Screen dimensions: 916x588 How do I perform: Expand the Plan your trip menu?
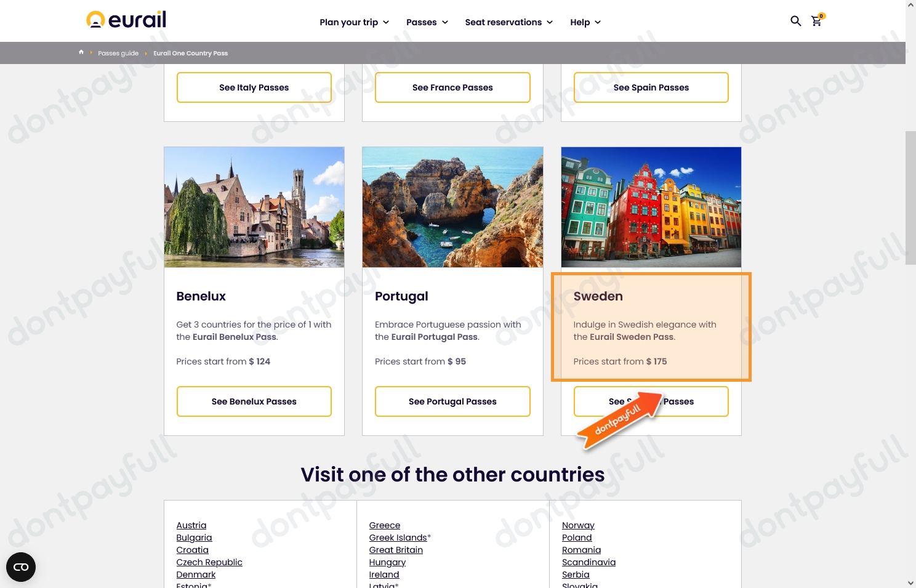coord(354,22)
